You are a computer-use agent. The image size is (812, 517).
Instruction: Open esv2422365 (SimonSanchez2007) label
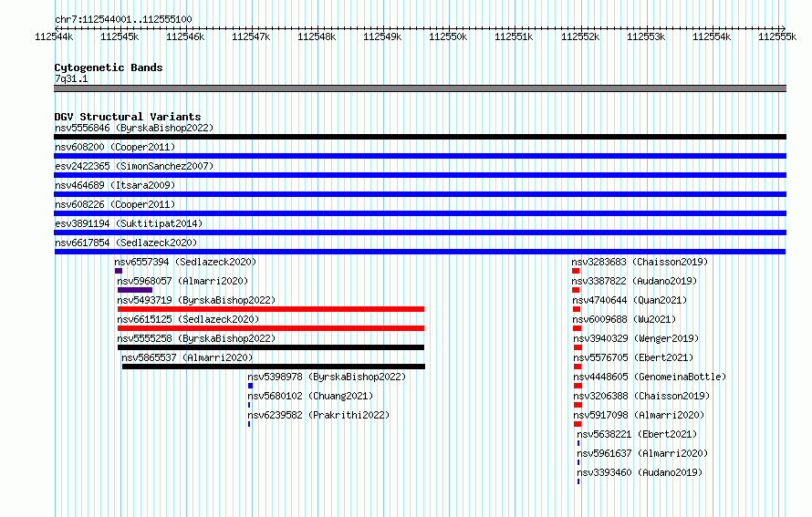[x=134, y=166]
